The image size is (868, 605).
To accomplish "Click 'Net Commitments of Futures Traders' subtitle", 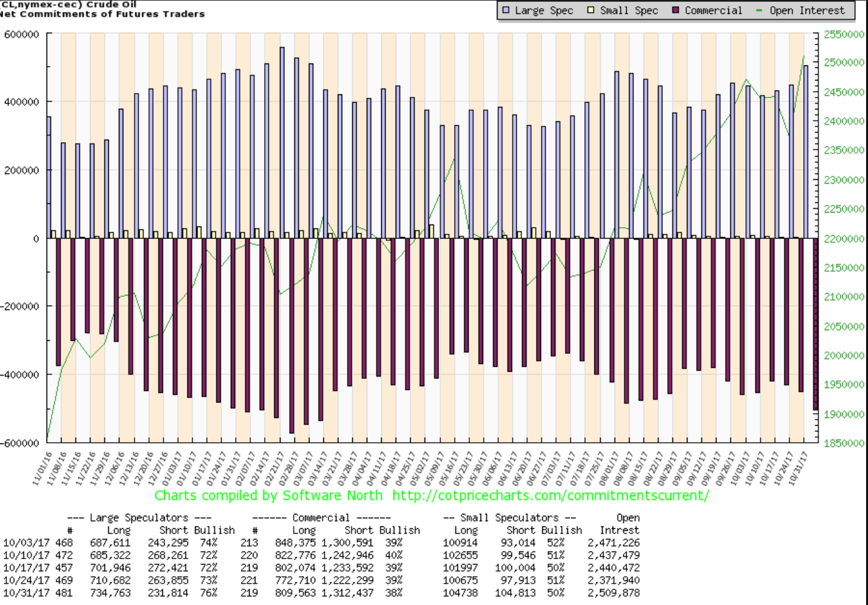I will 103,14.
